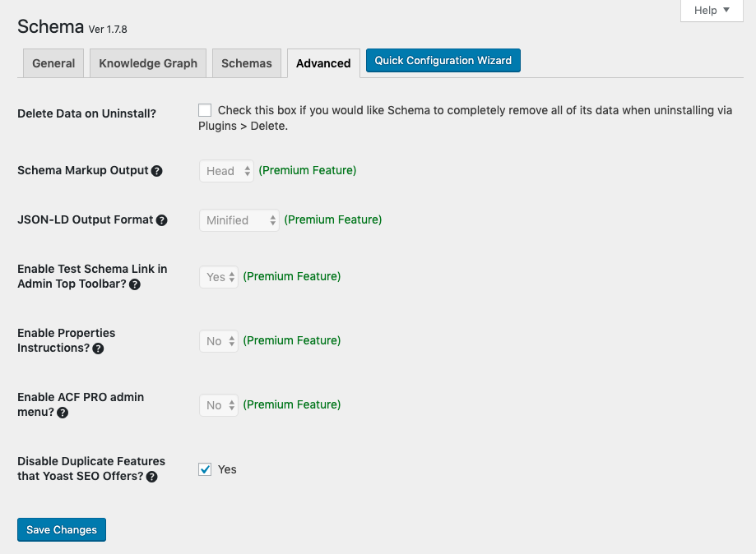Click help icon beside Yoast SEO Offers label

(x=151, y=477)
